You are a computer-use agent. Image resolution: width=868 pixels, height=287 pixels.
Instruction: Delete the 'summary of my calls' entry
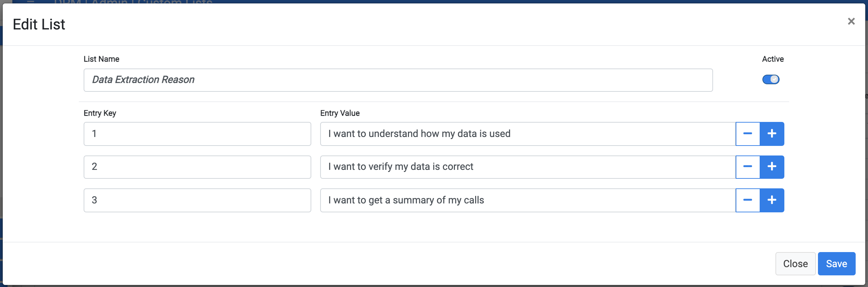pyautogui.click(x=748, y=200)
